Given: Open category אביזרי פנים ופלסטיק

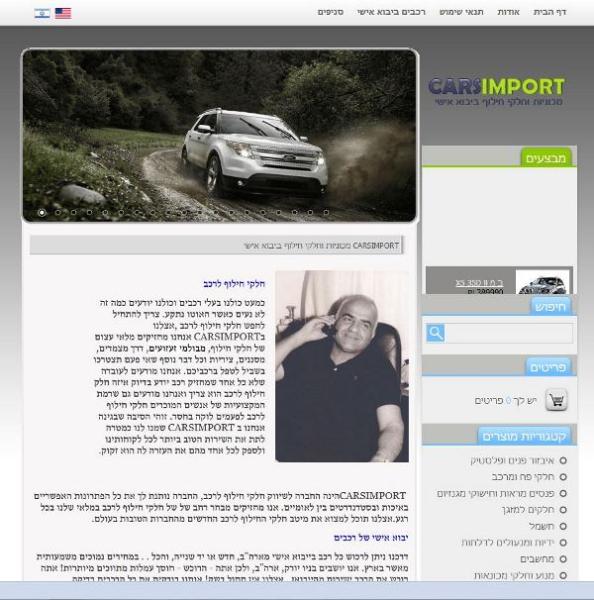Looking at the screenshot, I should (x=512, y=461).
